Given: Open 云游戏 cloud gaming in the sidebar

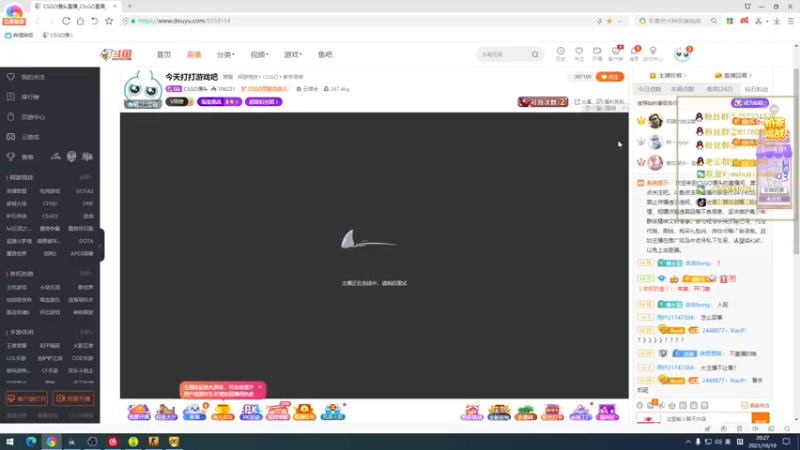Looking at the screenshot, I should (31, 137).
